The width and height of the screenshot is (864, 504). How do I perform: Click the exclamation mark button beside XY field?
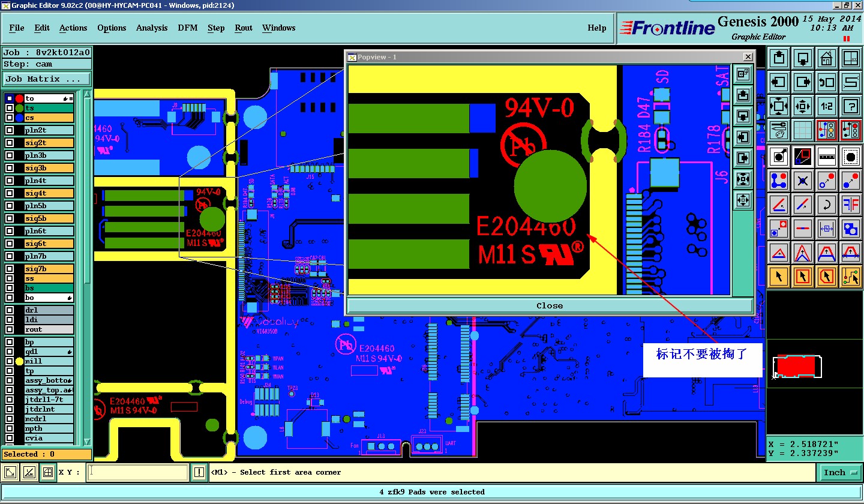pos(200,472)
